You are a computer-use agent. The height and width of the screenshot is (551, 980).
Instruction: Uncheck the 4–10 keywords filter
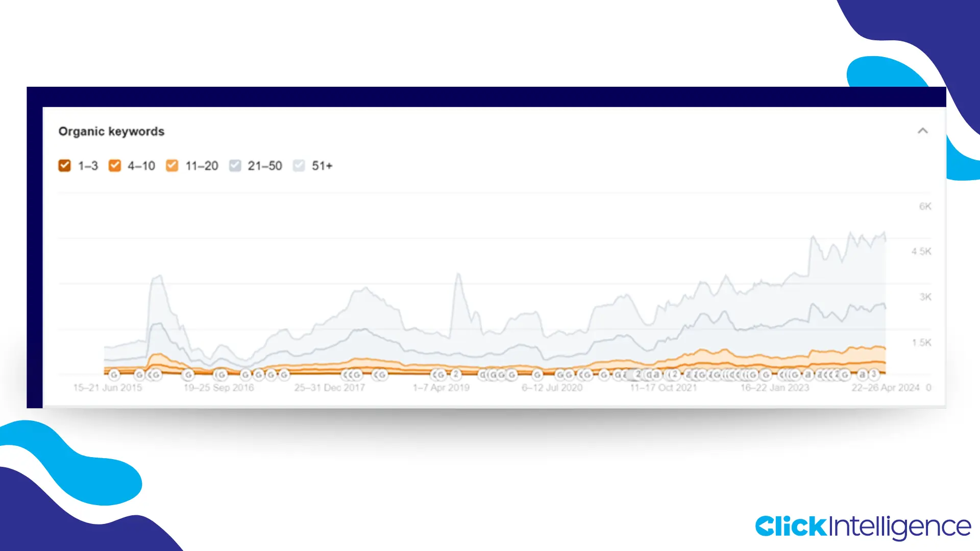[115, 166]
